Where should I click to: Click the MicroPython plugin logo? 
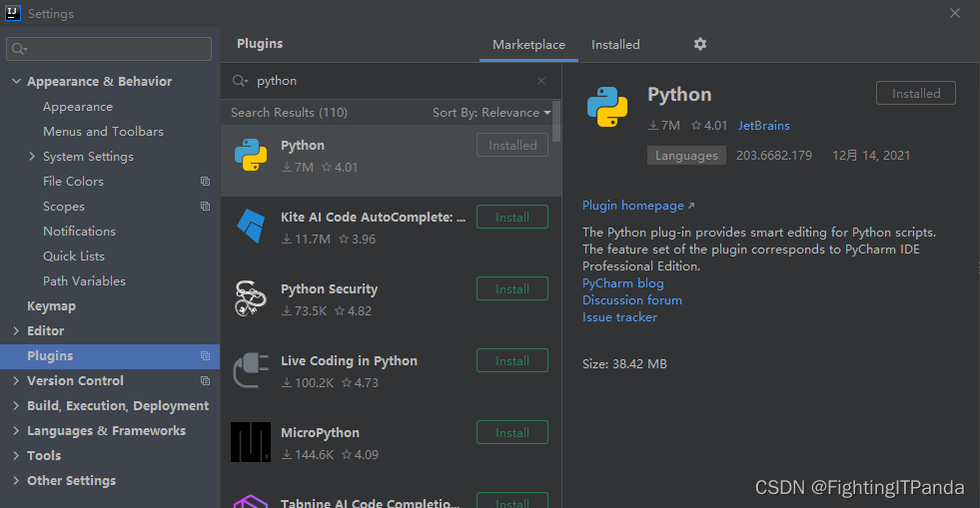coord(251,442)
